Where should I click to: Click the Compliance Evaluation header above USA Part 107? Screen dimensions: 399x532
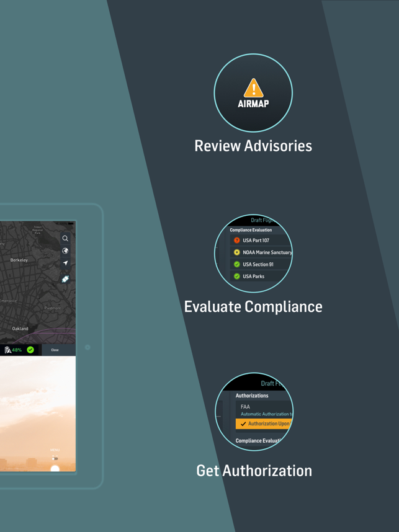click(251, 230)
